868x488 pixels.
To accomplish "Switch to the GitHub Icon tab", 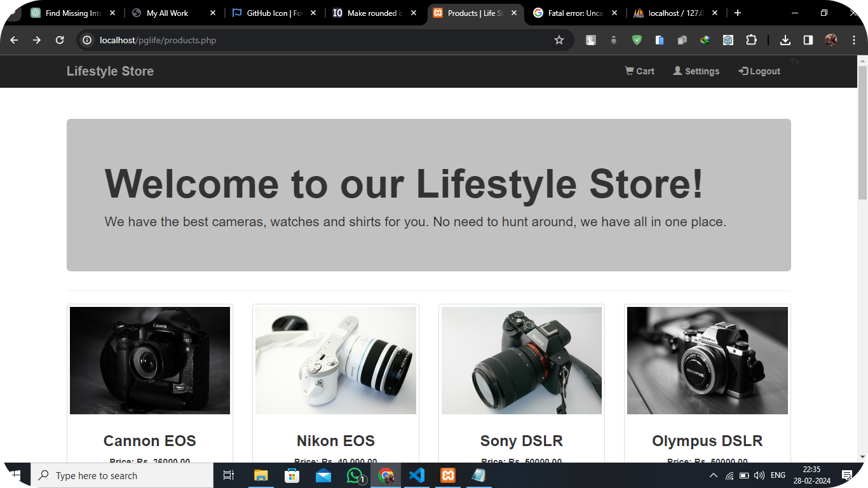I will click(x=273, y=13).
